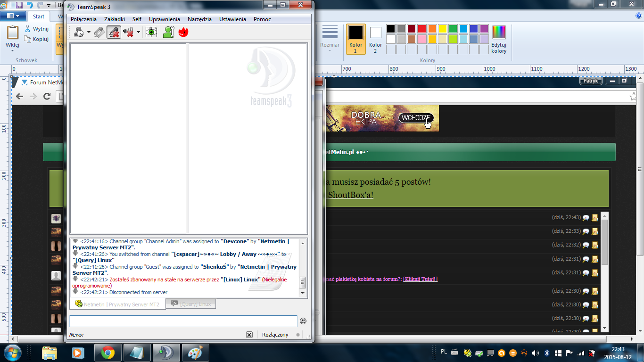
Task: Pick the purple swatch in Paint's top palette row
Action: tap(484, 29)
